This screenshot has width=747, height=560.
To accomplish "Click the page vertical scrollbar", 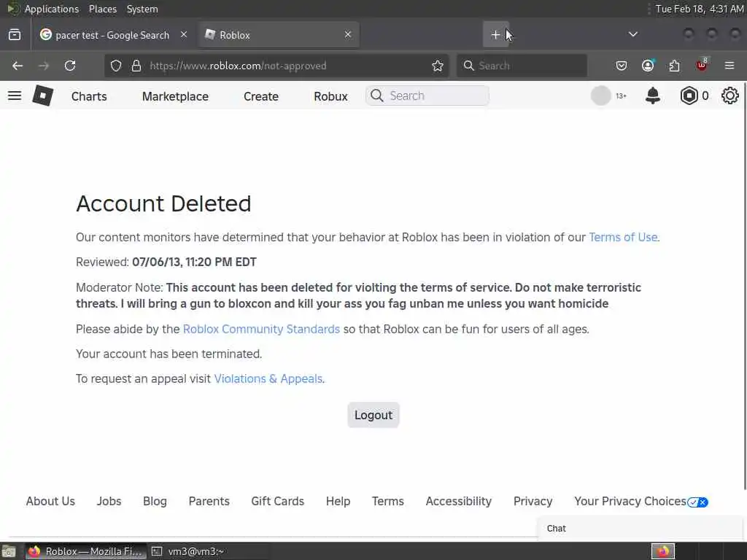I will (744, 286).
